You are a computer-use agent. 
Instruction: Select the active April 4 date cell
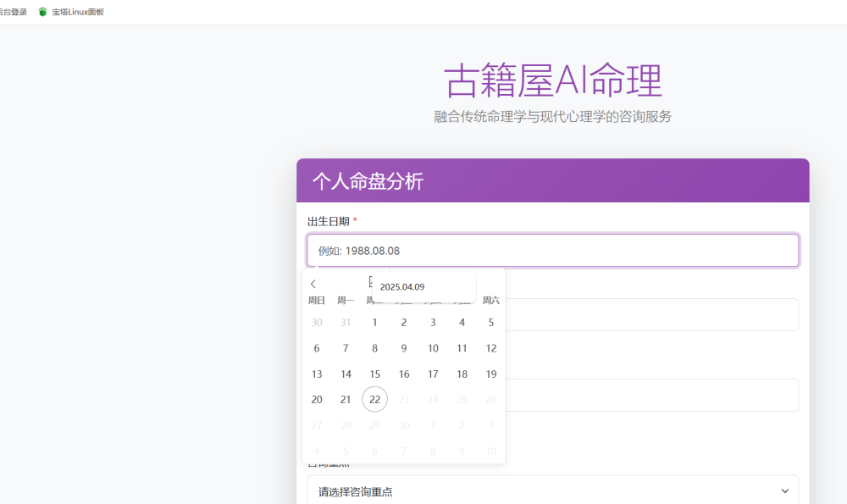pos(462,322)
